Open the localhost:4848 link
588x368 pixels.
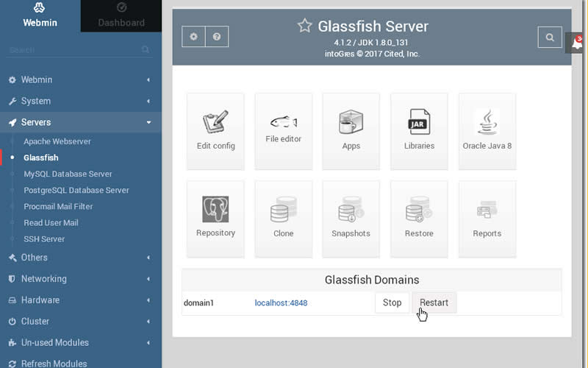pos(281,303)
